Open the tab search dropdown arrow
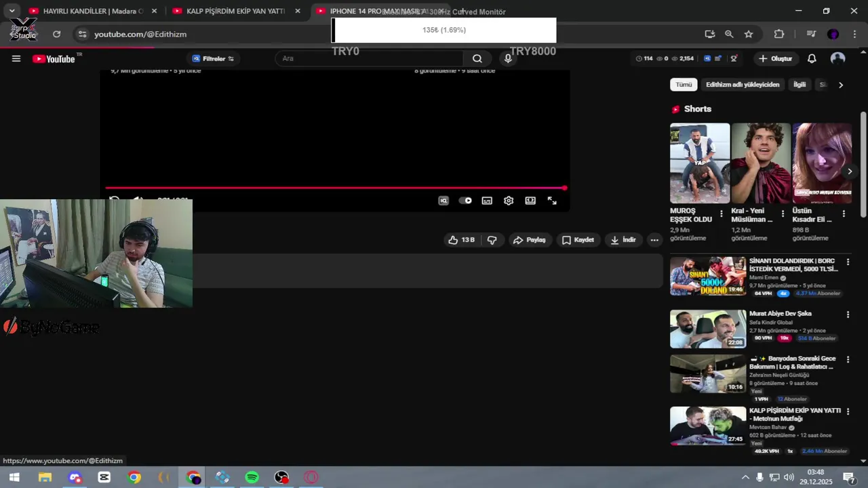This screenshot has height=488, width=868. coord(12,11)
